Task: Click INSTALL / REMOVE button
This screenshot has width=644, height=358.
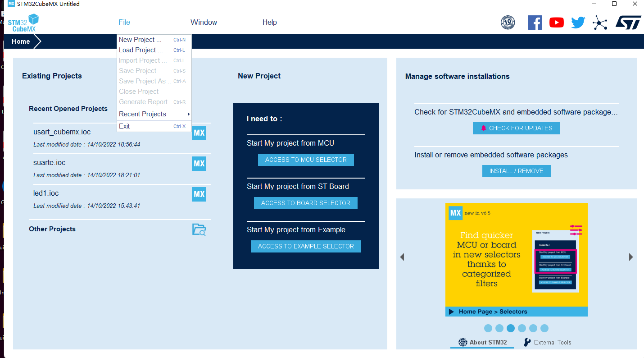Action: (517, 171)
